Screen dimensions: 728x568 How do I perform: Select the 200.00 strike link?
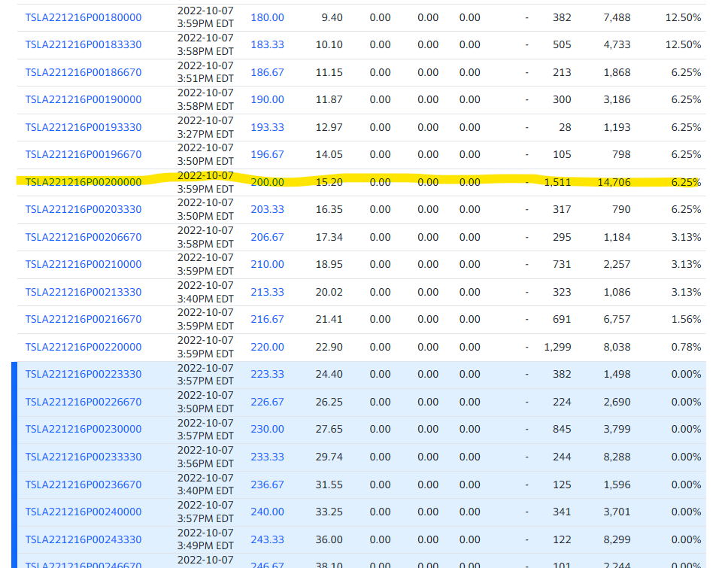[x=268, y=182]
